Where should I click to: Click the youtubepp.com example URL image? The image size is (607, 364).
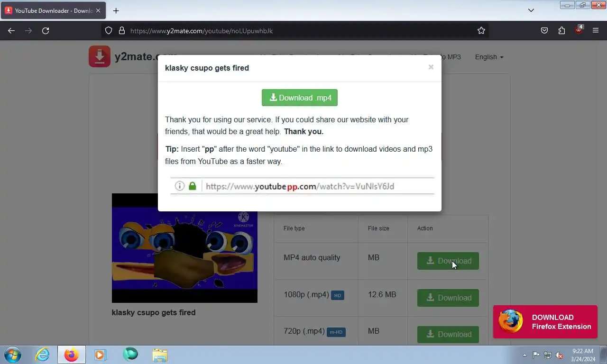click(302, 186)
